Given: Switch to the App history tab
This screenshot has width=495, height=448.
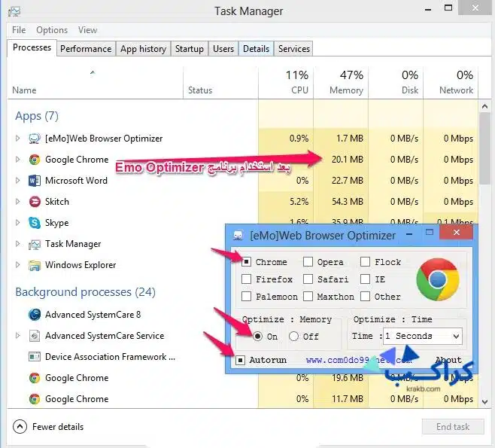Looking at the screenshot, I should point(144,49).
